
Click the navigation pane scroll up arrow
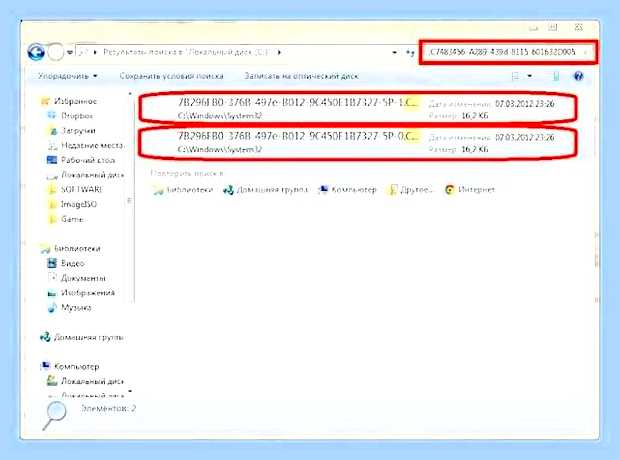click(x=130, y=94)
